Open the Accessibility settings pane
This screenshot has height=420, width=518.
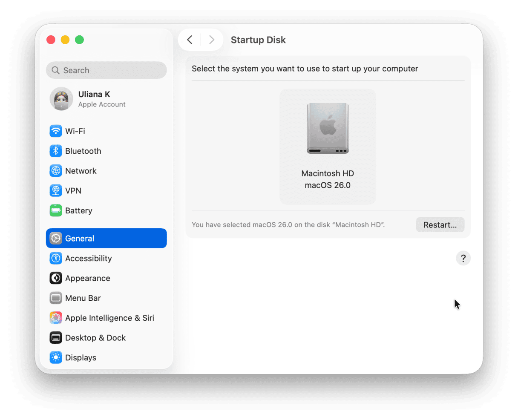coord(106,258)
